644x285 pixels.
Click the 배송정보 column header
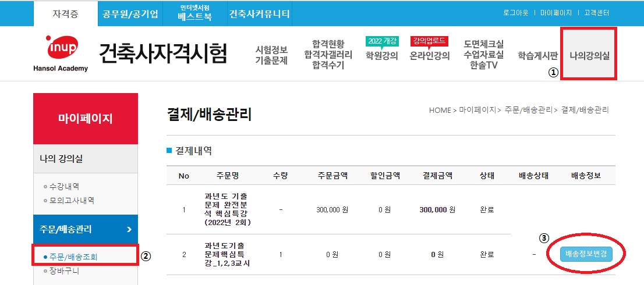(586, 176)
